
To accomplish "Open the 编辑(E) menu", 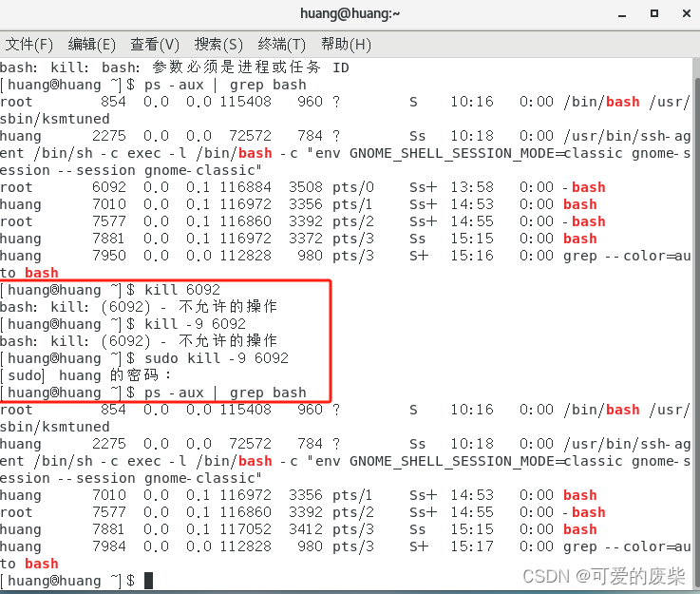I will click(x=91, y=45).
